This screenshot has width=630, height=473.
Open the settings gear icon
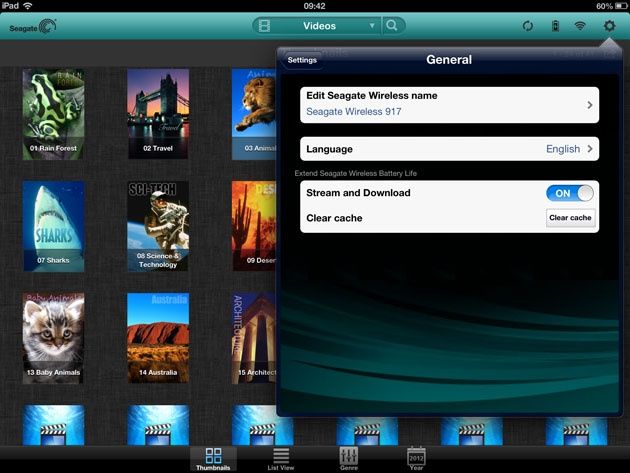coord(609,26)
